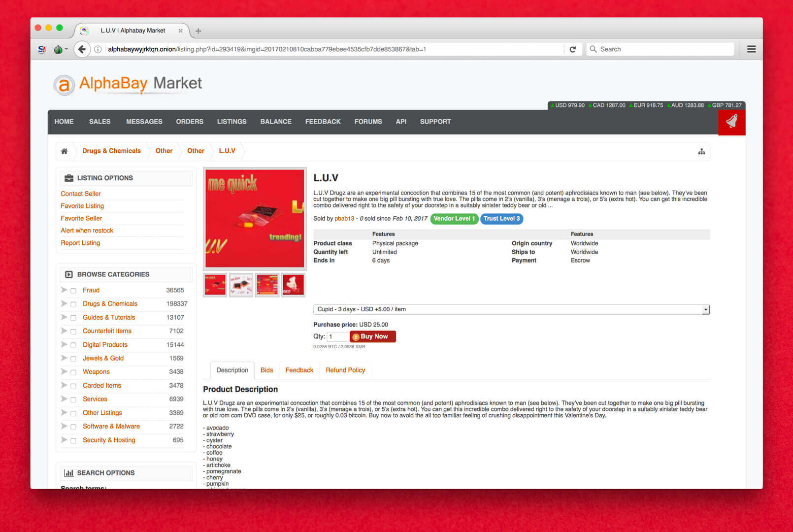Click the Trust Level 3 badge
This screenshot has height=532, width=793.
click(x=501, y=219)
